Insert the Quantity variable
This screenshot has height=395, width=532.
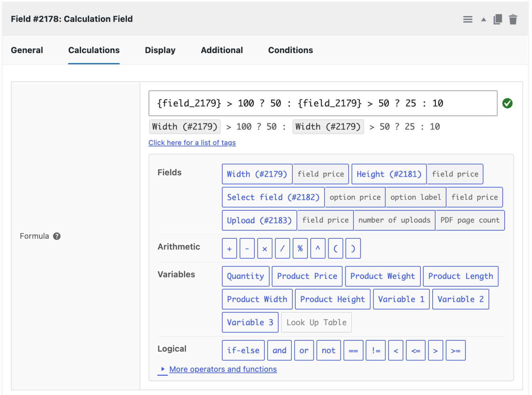coord(246,276)
